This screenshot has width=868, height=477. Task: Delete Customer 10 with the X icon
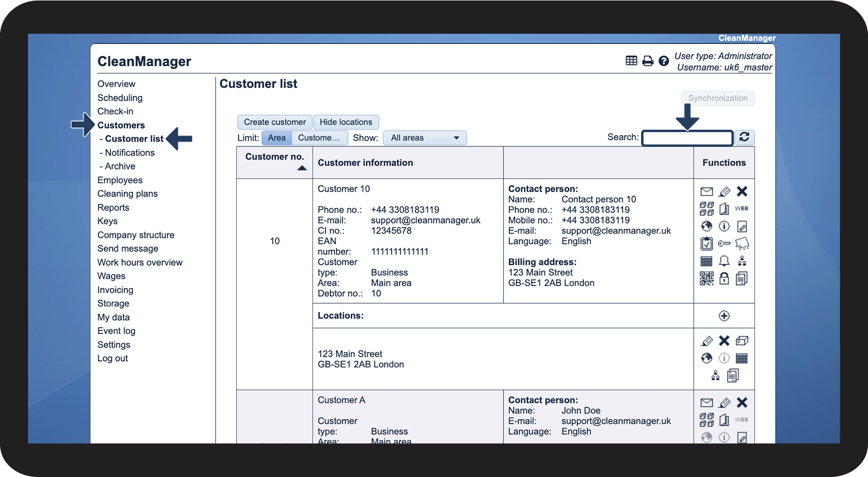(742, 191)
